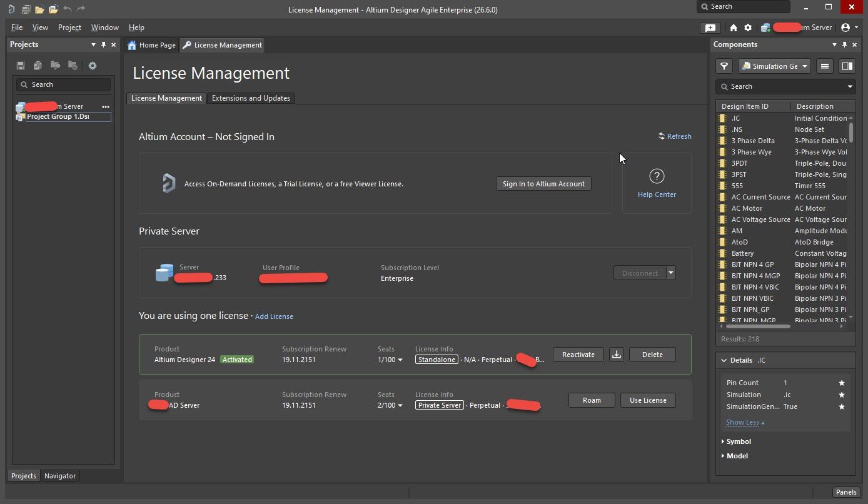Open preferences via the top-right gear icon

click(747, 28)
